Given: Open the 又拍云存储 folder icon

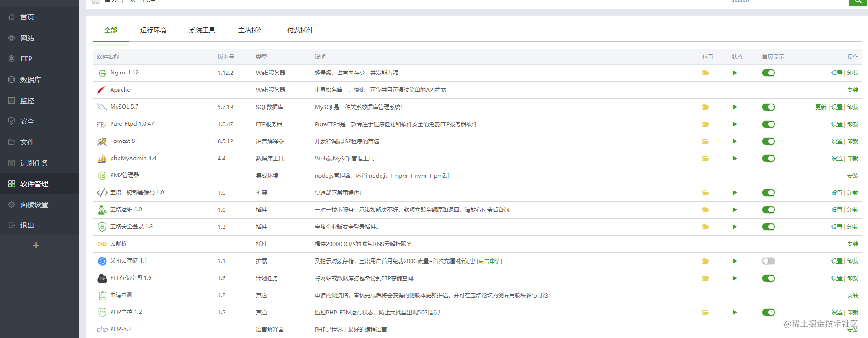Looking at the screenshot, I should (705, 261).
